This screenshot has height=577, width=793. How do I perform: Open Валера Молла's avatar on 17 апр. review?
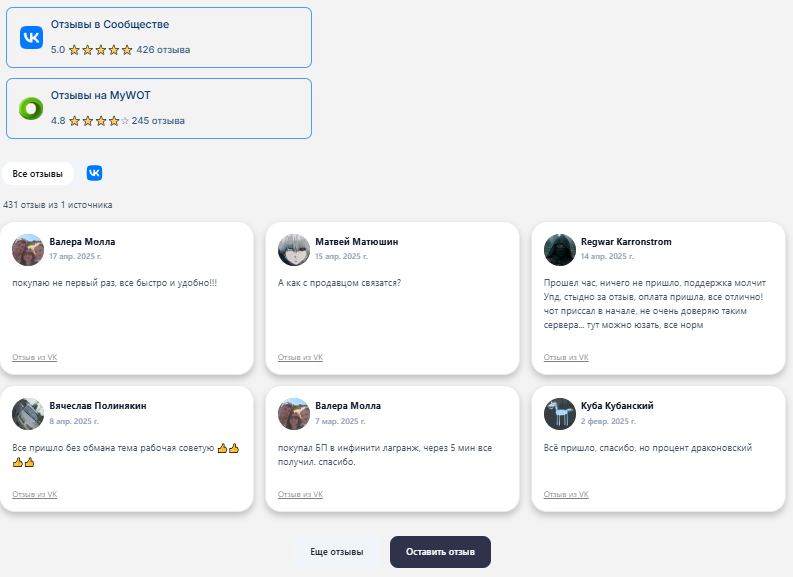click(x=28, y=250)
